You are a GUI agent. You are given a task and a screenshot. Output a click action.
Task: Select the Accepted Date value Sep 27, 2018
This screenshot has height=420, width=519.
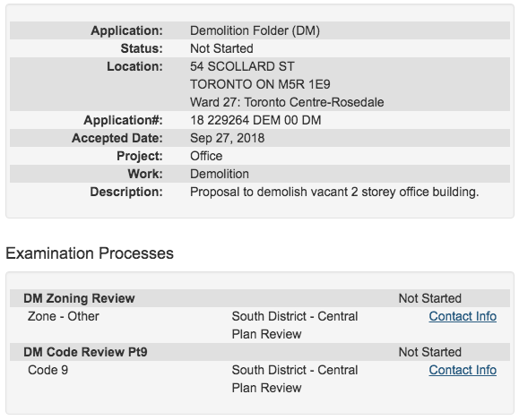[x=227, y=138]
